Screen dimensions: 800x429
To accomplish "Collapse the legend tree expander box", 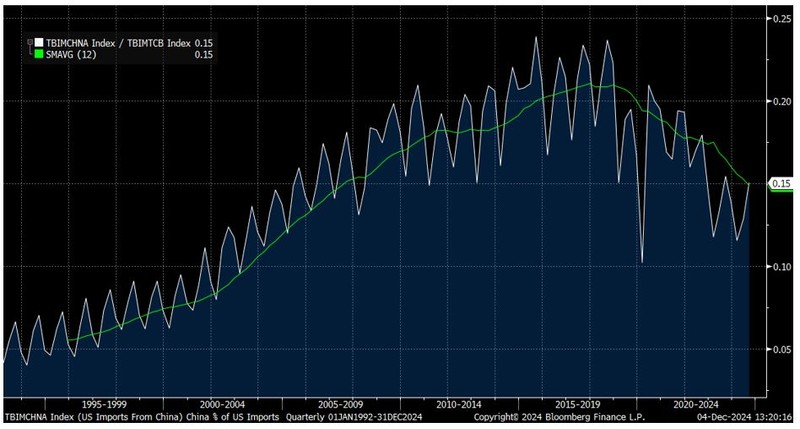I will [29, 43].
